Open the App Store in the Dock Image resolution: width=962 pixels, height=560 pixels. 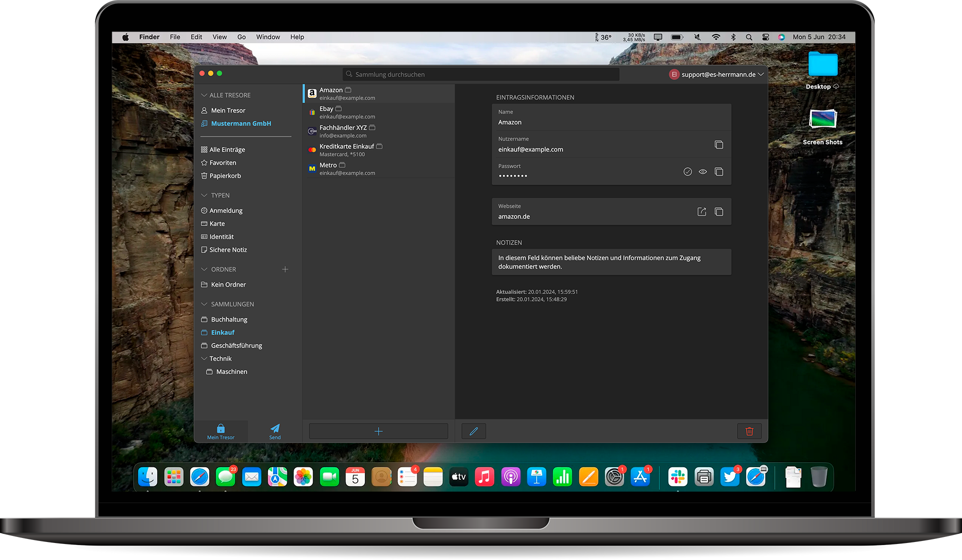tap(640, 477)
